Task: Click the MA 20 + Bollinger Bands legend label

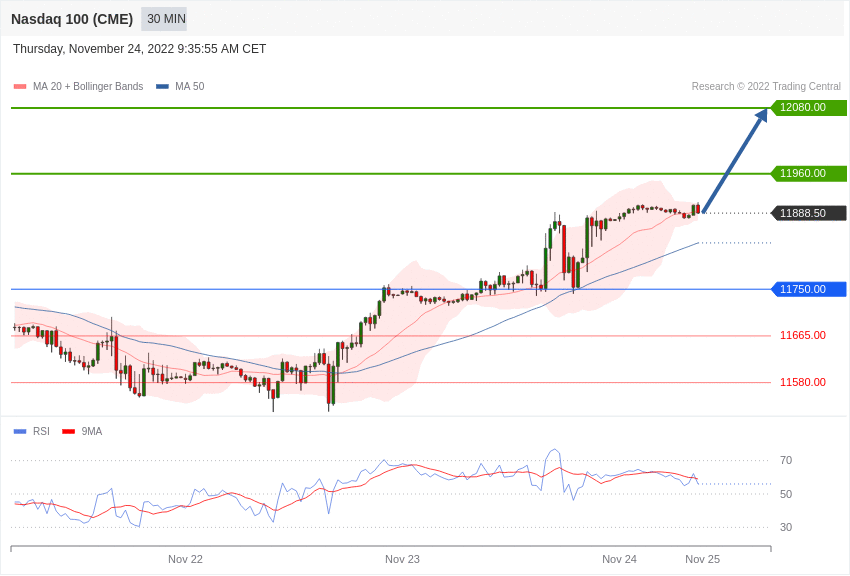Action: tap(88, 86)
